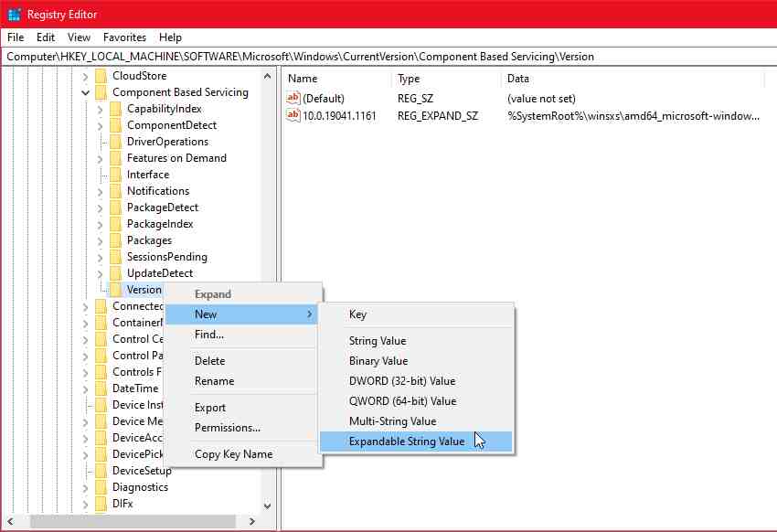Expand the Features on Demand subkey
The width and height of the screenshot is (777, 532).
click(100, 159)
